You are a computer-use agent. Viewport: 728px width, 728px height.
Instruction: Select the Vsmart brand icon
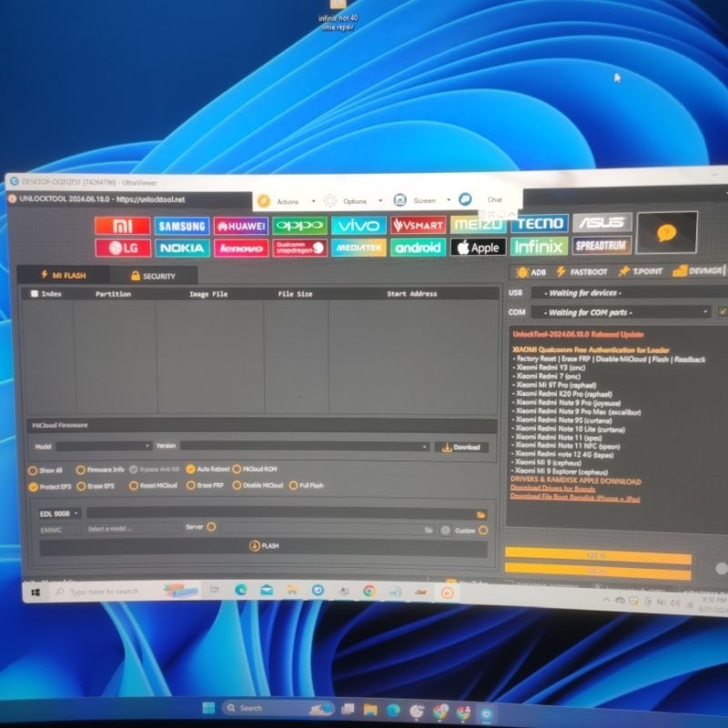[x=419, y=225]
